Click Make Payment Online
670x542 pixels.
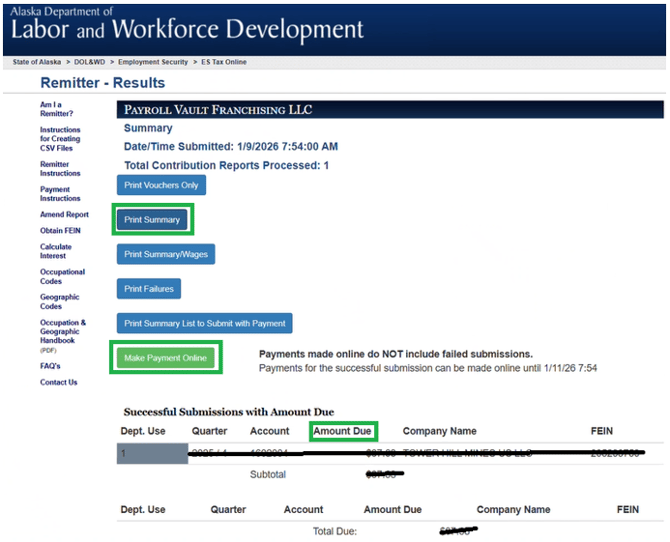[x=165, y=358]
